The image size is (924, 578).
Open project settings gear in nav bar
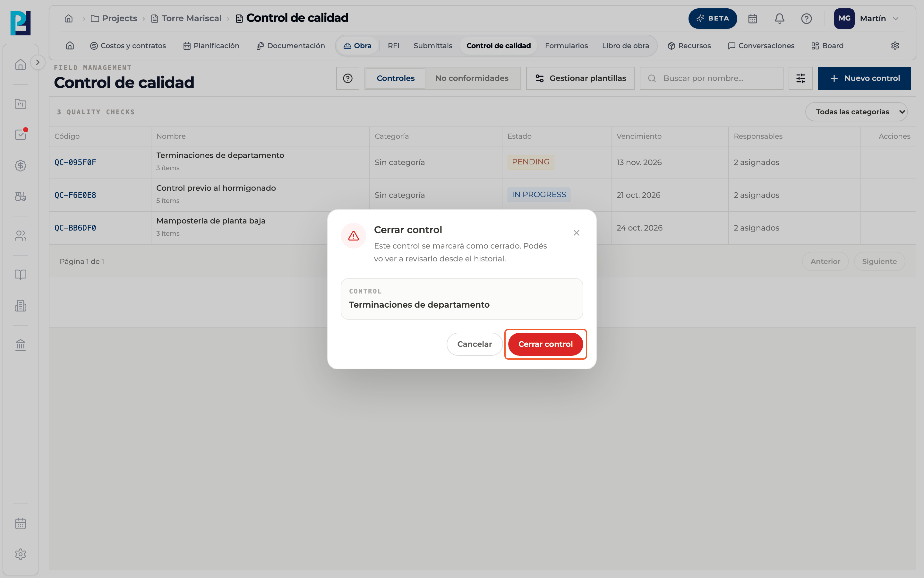pyautogui.click(x=895, y=46)
